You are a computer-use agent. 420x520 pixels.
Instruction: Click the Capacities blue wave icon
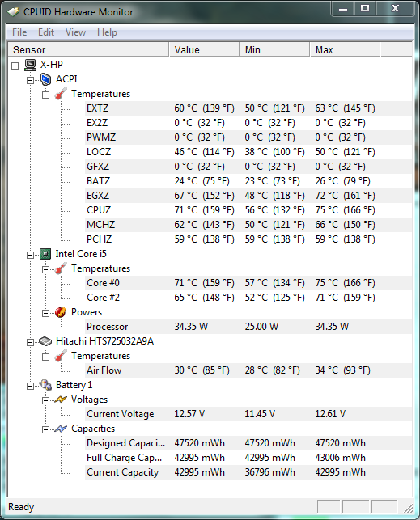point(61,429)
